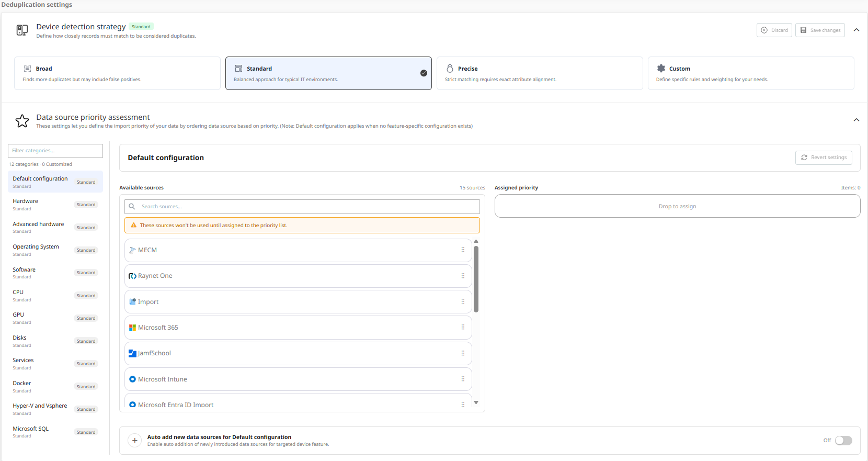Collapse the Data source priority assessment section

pyautogui.click(x=856, y=120)
